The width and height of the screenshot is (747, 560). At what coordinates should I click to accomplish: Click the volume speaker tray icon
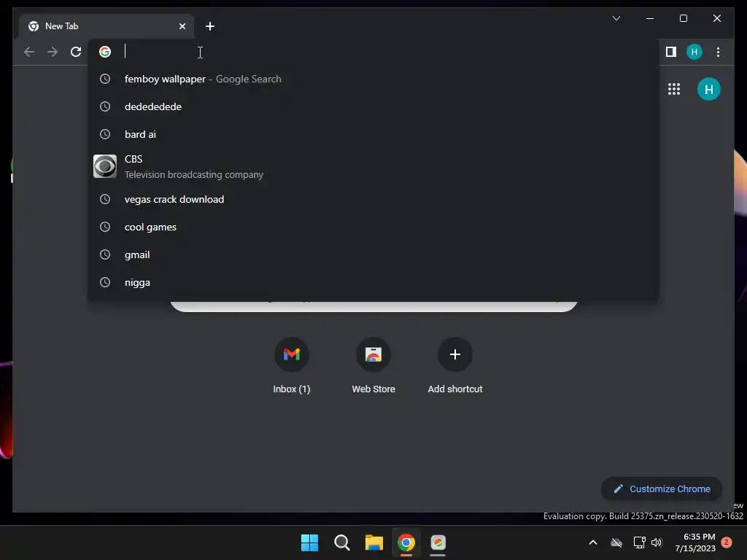[x=657, y=542]
